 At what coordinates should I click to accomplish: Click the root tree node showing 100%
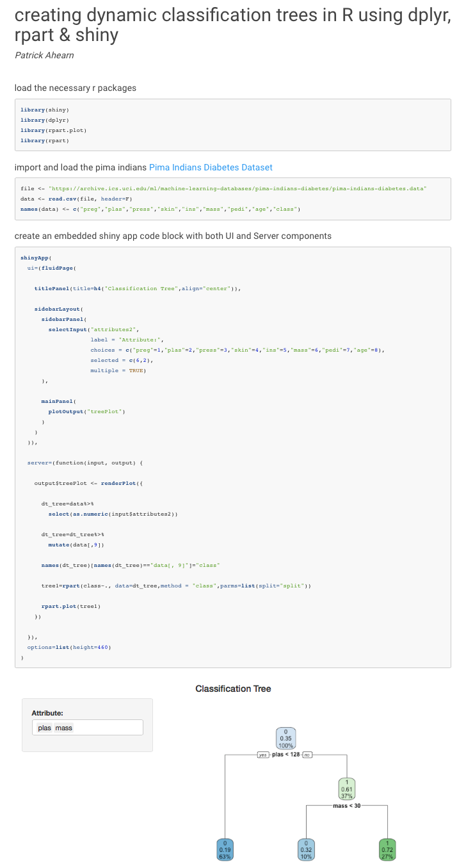coord(286,739)
